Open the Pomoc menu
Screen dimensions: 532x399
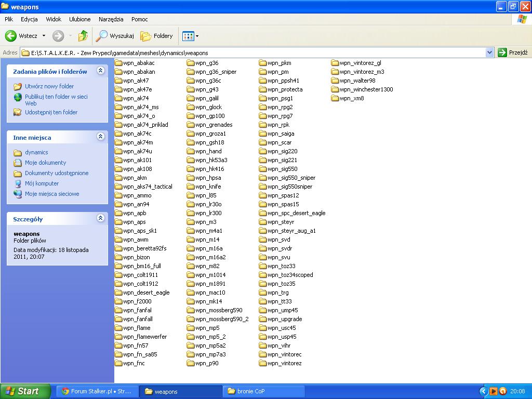(x=139, y=19)
